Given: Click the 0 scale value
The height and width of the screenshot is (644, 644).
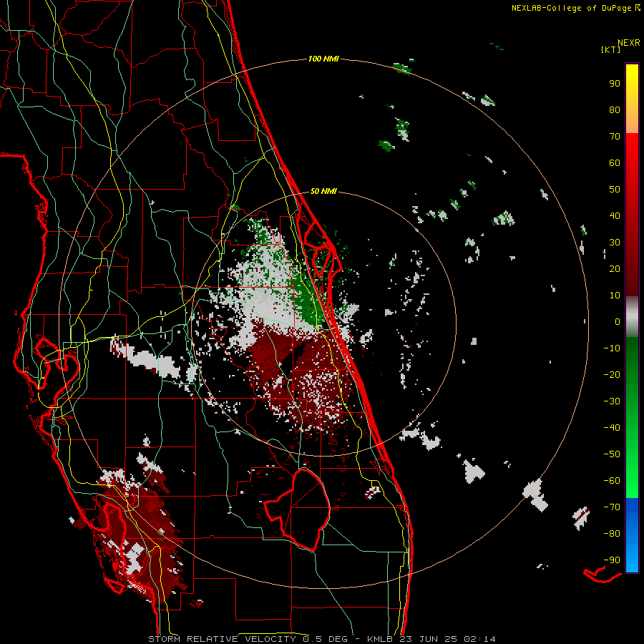Looking at the screenshot, I should [x=618, y=322].
